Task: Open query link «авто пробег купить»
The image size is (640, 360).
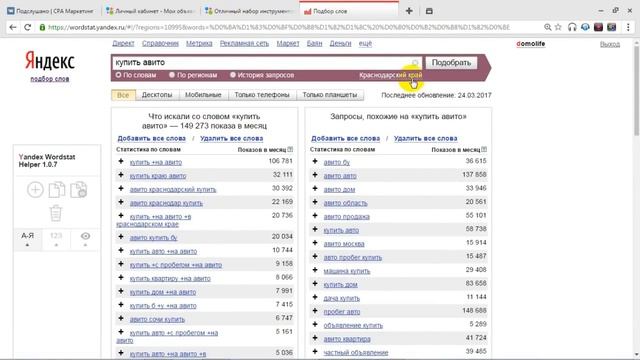Action: (353, 258)
